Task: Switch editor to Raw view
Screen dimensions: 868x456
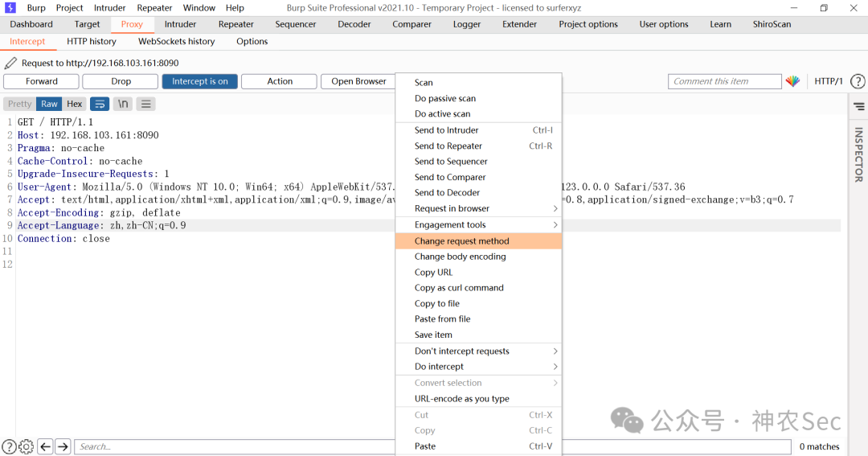Action: pyautogui.click(x=49, y=105)
